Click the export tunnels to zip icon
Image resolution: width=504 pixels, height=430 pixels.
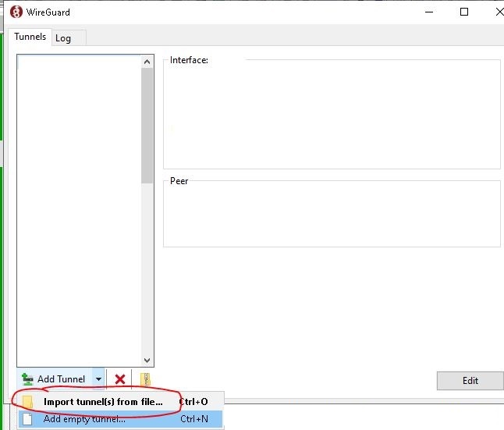(x=144, y=379)
